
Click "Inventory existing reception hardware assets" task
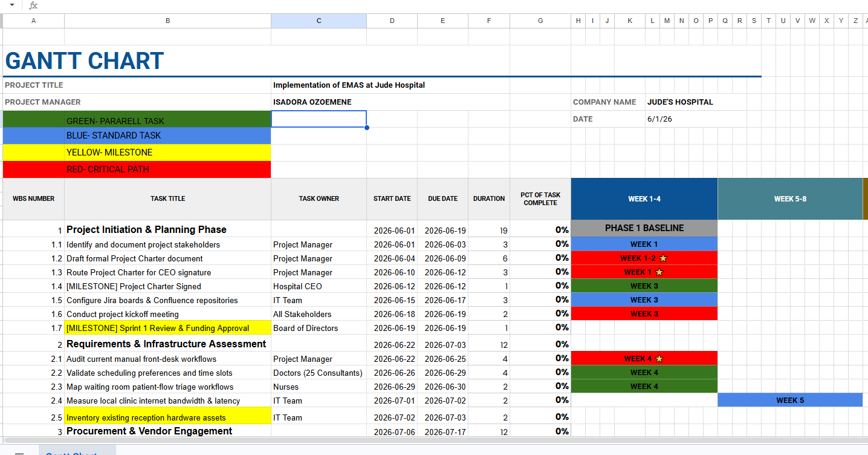point(167,416)
